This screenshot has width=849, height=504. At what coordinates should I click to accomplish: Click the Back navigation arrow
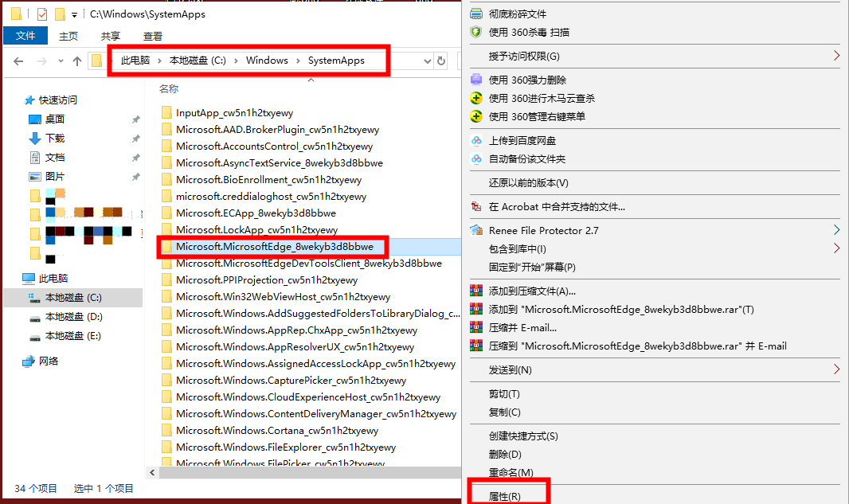[18, 61]
